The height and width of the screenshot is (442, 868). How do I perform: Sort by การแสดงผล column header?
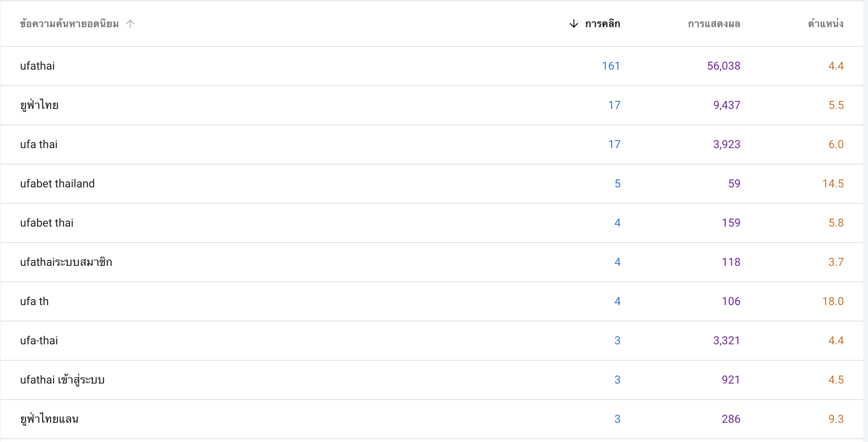(714, 24)
